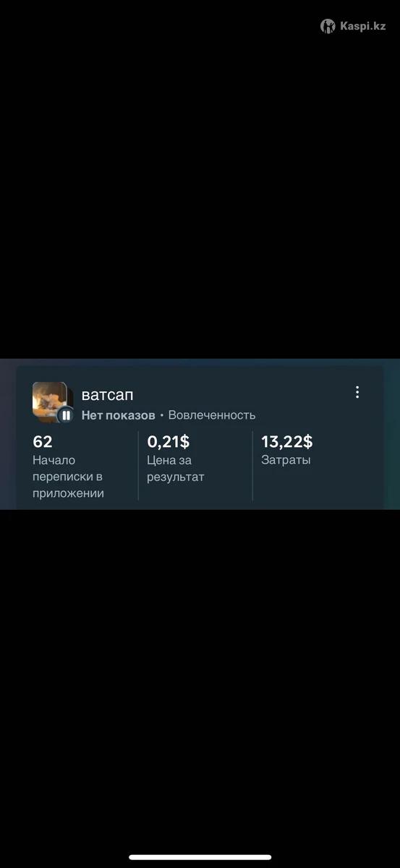This screenshot has width=400, height=868.
Task: Select the 13,22$ spend value
Action: (287, 442)
